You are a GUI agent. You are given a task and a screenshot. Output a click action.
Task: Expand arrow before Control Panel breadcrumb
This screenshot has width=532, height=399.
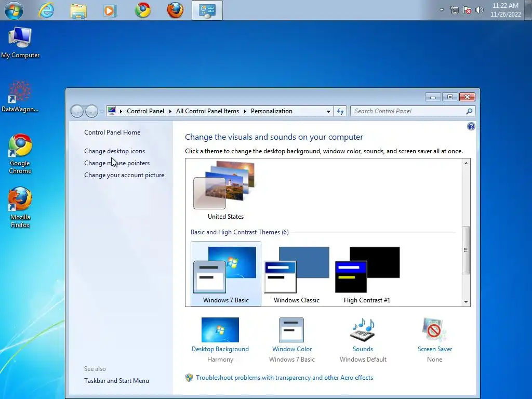tap(121, 111)
